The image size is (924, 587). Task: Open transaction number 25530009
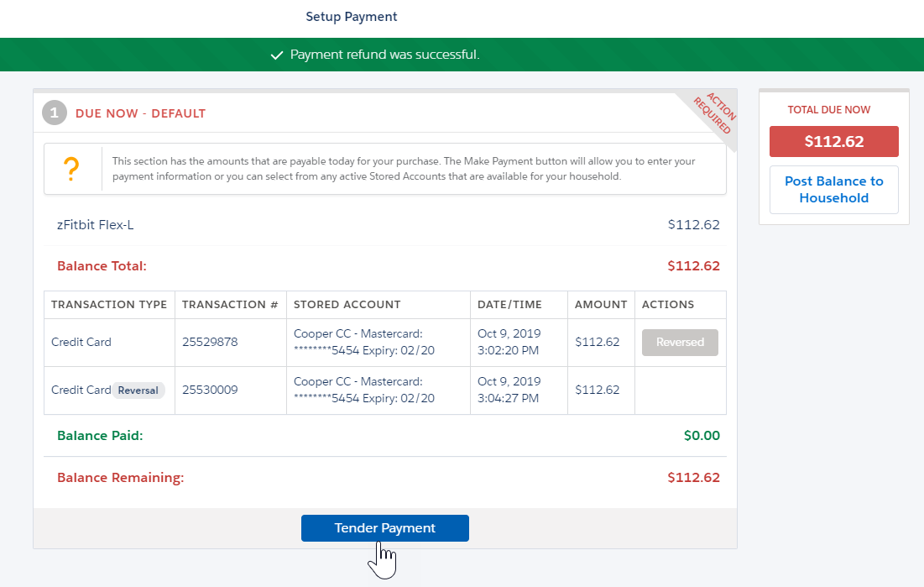pos(211,390)
